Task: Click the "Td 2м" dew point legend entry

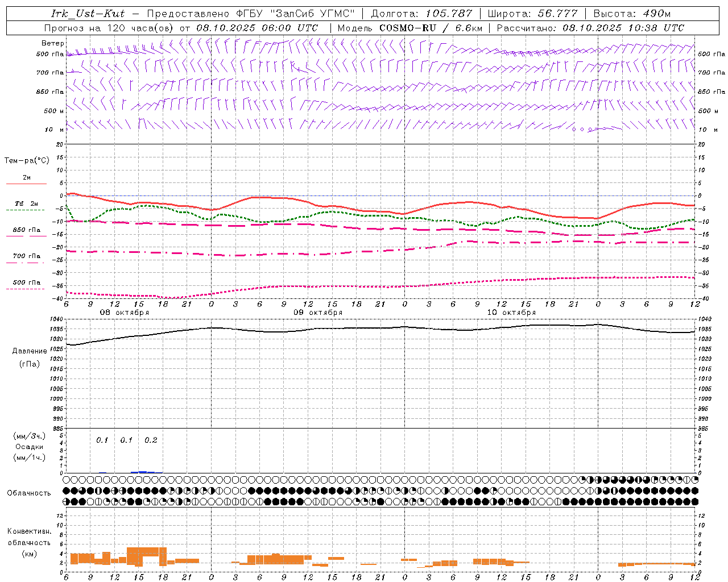Action: coord(26,203)
